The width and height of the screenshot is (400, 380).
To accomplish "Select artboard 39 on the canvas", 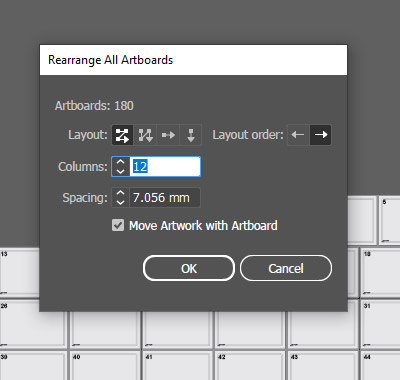I will (33, 366).
